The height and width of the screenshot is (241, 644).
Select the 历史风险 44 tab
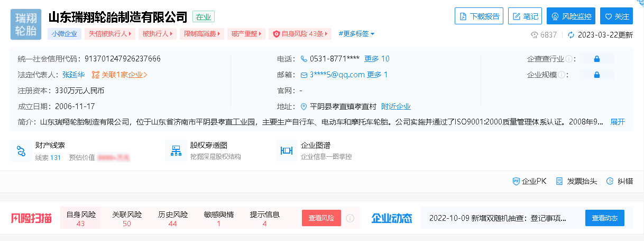pyautogui.click(x=173, y=218)
